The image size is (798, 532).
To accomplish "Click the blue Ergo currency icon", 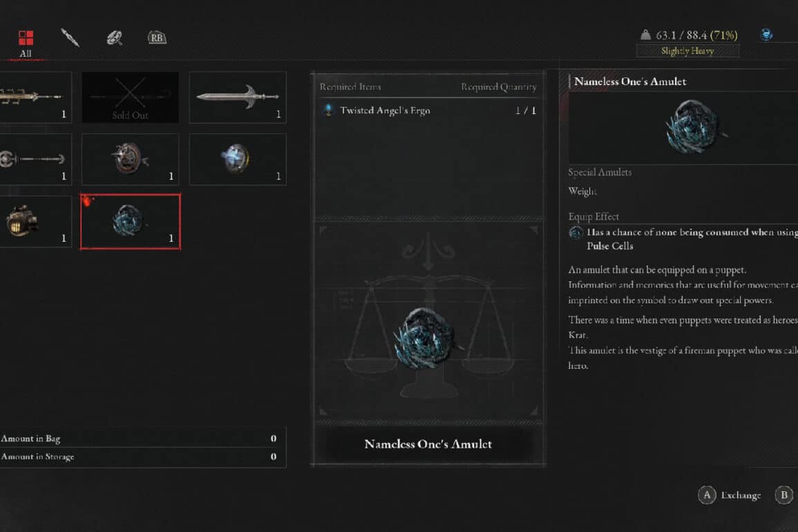I will pyautogui.click(x=766, y=35).
